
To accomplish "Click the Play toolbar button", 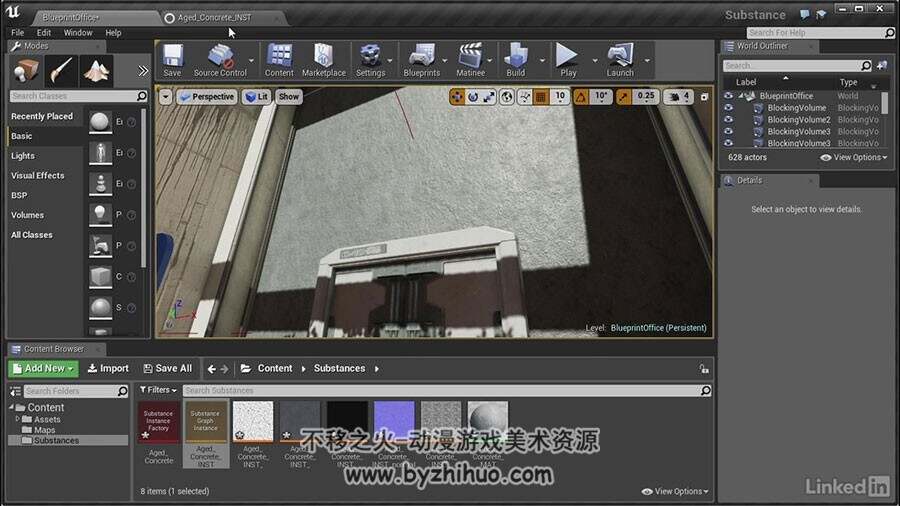I will click(568, 60).
